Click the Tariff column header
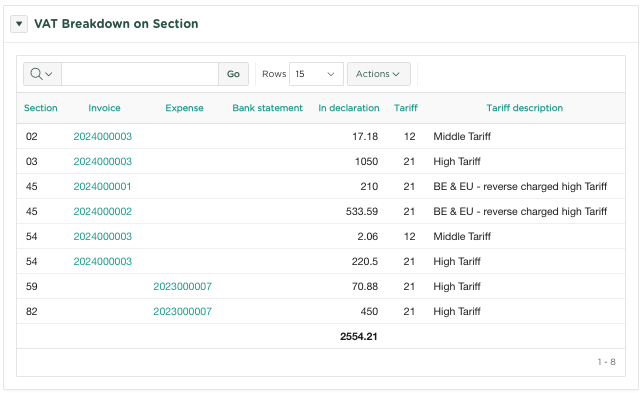The image size is (643, 393). 406,108
